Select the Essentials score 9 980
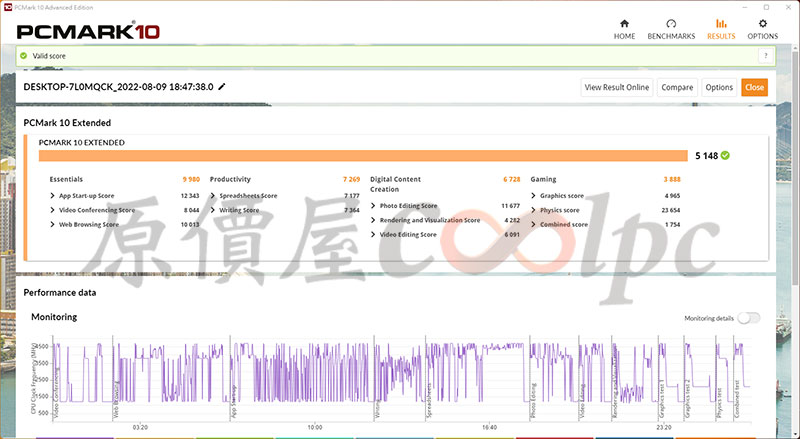Screen dimensions: 800x439 (x=191, y=179)
